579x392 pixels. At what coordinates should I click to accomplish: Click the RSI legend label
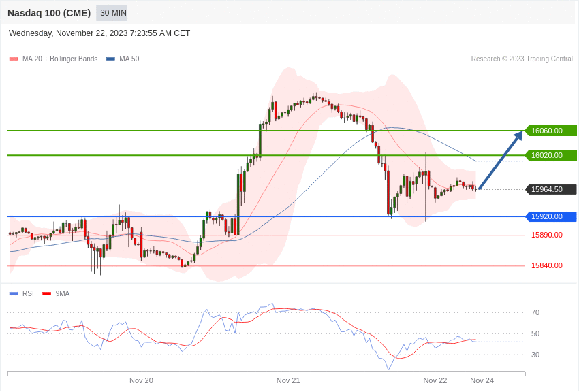pyautogui.click(x=28, y=293)
